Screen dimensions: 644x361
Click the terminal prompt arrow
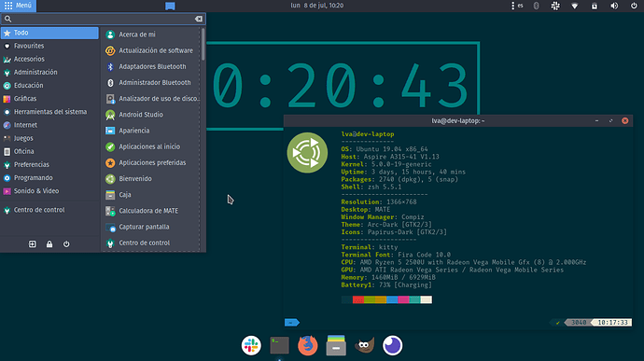tap(291, 323)
